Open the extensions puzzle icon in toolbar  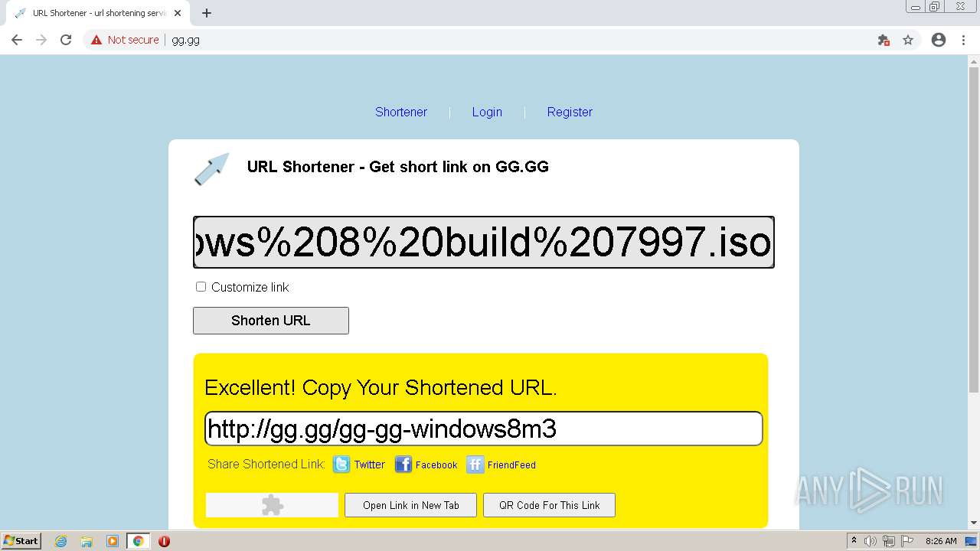tap(884, 40)
